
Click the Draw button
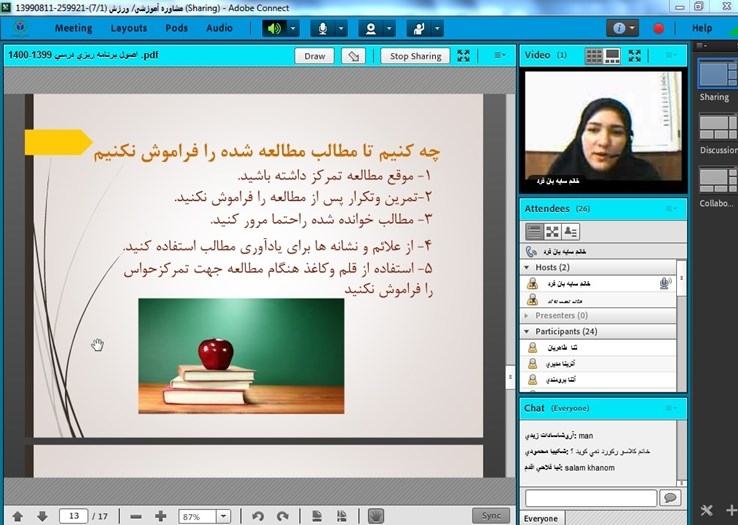click(314, 56)
